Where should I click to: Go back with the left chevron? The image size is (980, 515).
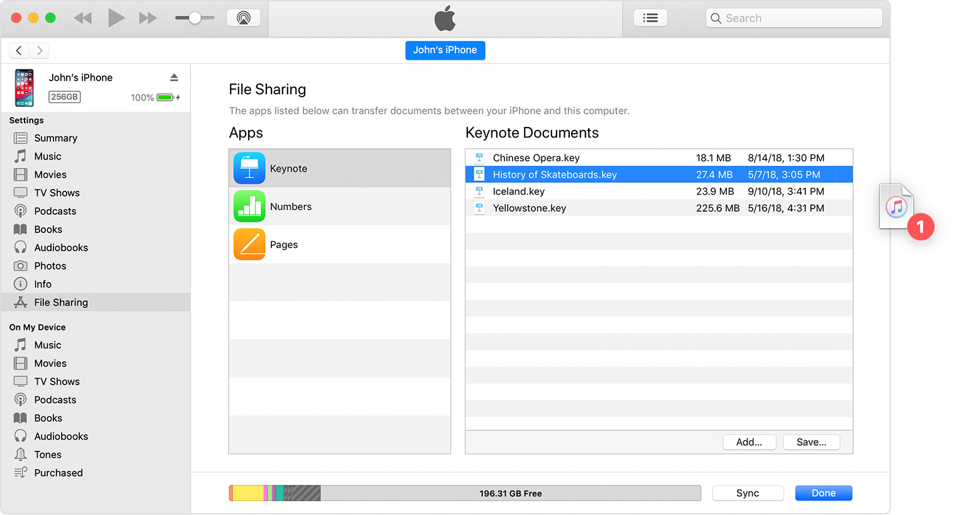coord(19,50)
